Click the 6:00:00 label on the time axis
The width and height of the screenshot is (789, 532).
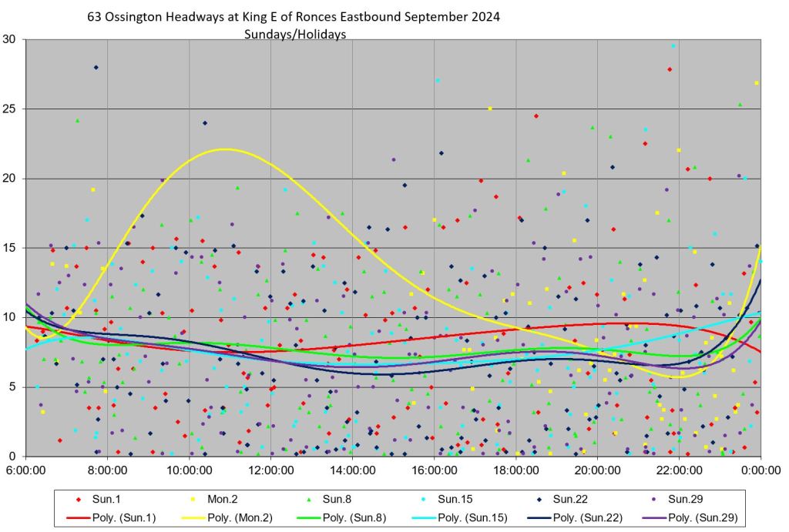(x=25, y=470)
